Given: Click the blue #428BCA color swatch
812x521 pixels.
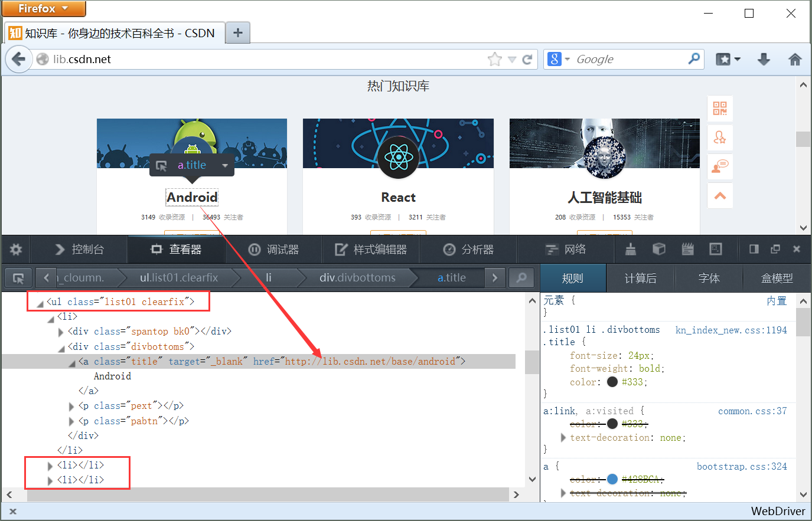Looking at the screenshot, I should [x=612, y=479].
